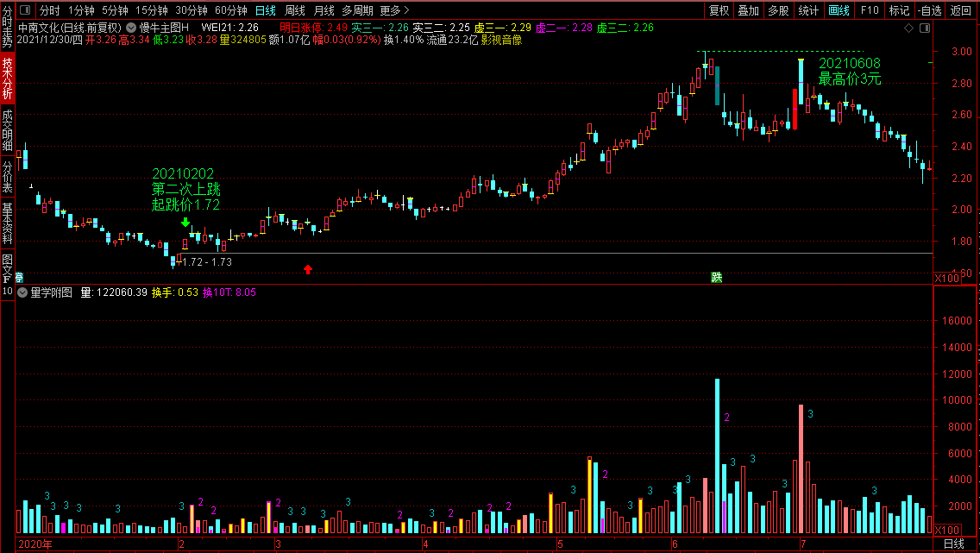Open the 分时走势 side tab
The height and width of the screenshot is (553, 980).
[8, 27]
